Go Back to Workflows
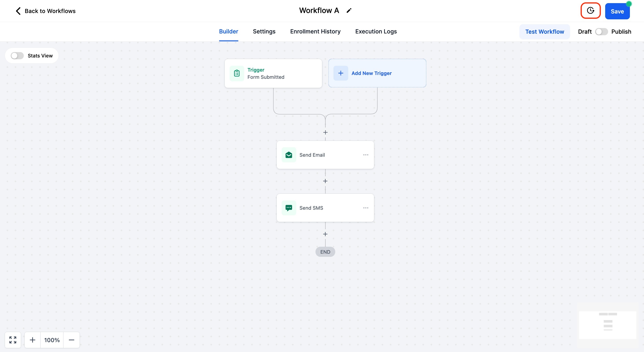This screenshot has height=352, width=644. tap(45, 11)
